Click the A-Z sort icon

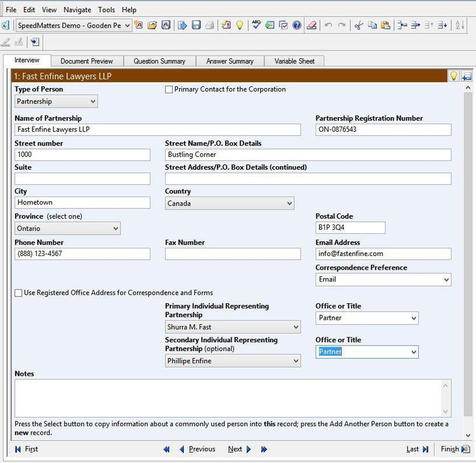(460, 25)
